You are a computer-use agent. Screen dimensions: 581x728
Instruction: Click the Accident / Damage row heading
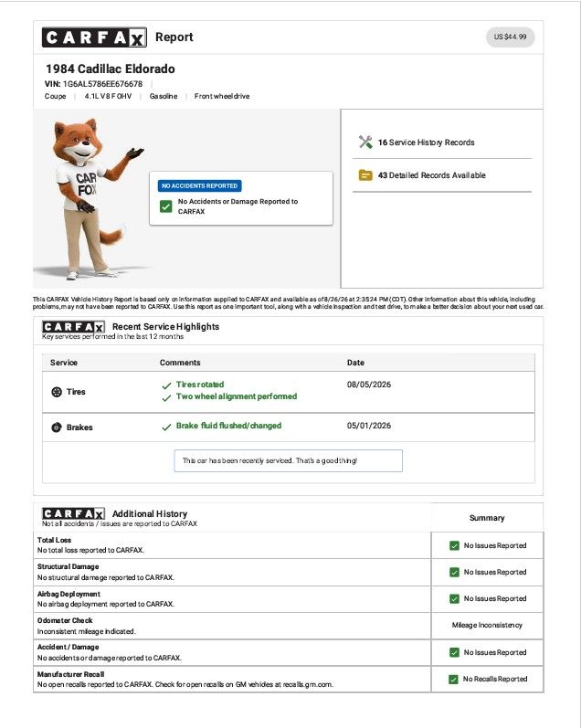pyautogui.click(x=68, y=648)
